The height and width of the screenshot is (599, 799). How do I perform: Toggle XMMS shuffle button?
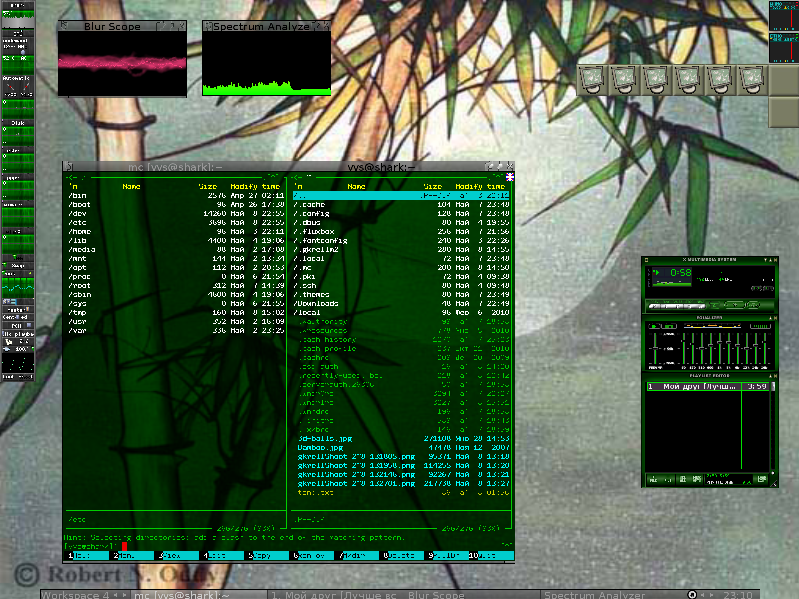pos(735,305)
